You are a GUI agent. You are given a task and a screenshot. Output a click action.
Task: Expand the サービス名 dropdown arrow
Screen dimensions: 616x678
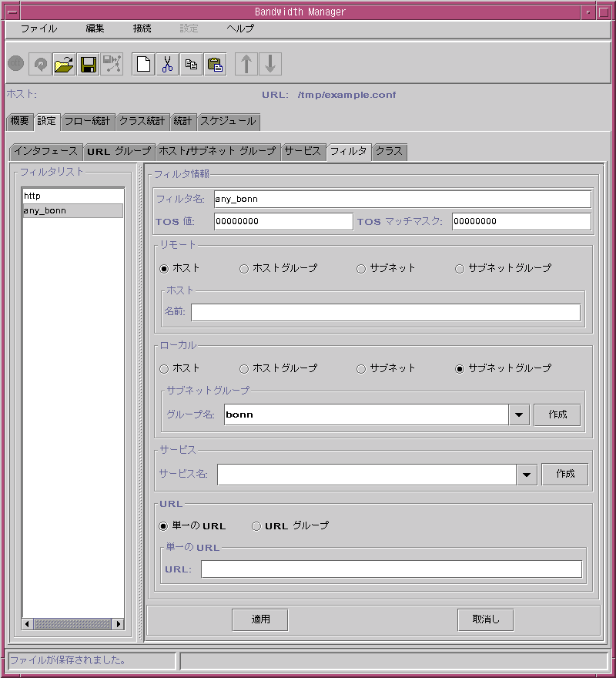(x=527, y=475)
